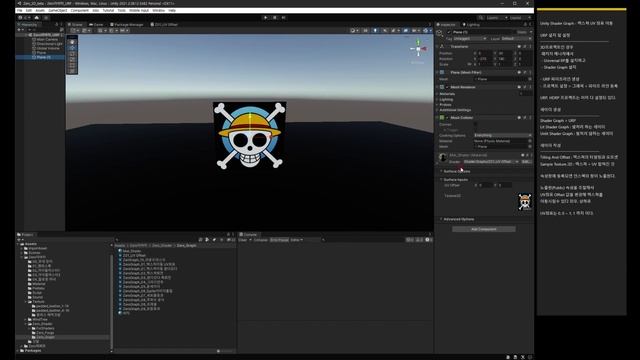The image size is (640, 360).
Task: Toggle Collapse in Console
Action: [260, 240]
